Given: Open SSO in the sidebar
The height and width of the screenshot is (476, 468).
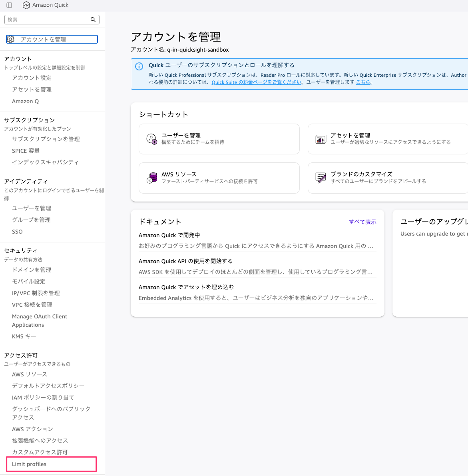Looking at the screenshot, I should point(17,232).
